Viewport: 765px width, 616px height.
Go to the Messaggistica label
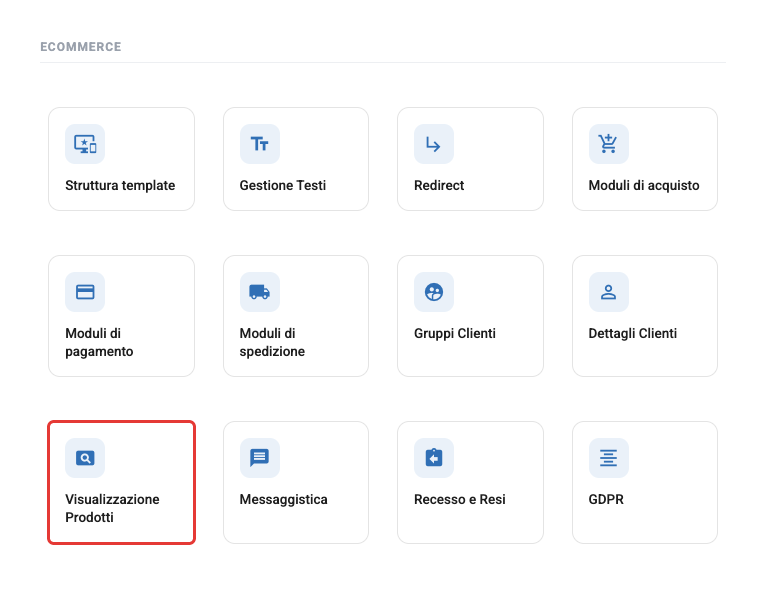pyautogui.click(x=283, y=499)
